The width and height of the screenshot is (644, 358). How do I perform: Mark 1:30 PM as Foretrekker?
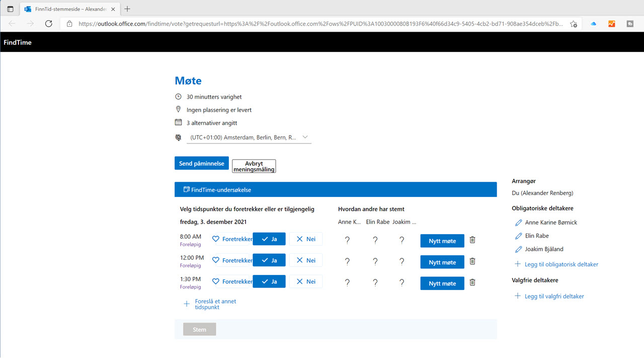click(x=232, y=281)
